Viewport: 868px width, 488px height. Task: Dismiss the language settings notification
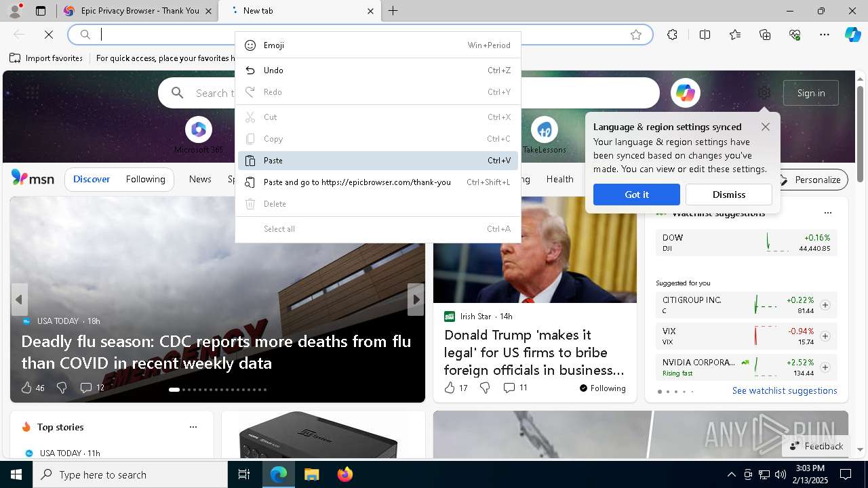pyautogui.click(x=729, y=195)
